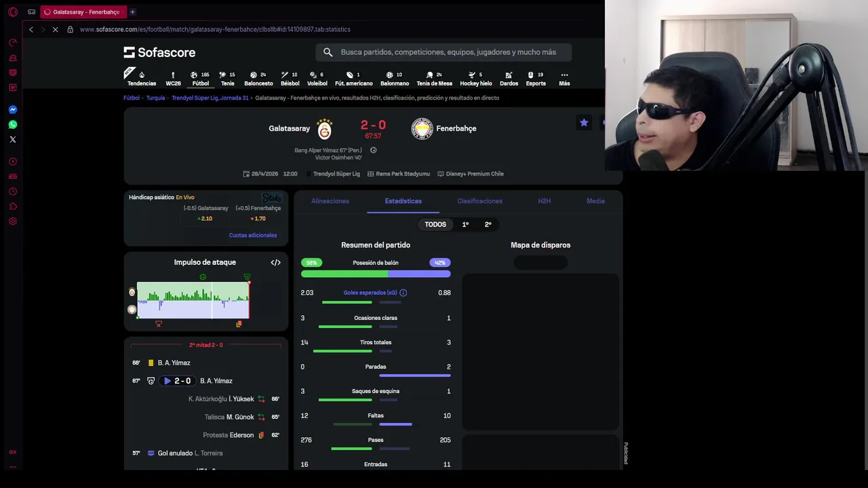Viewport: 868px width, 488px height.
Task: Click the Fenerbahçe team crest
Action: 422,129
